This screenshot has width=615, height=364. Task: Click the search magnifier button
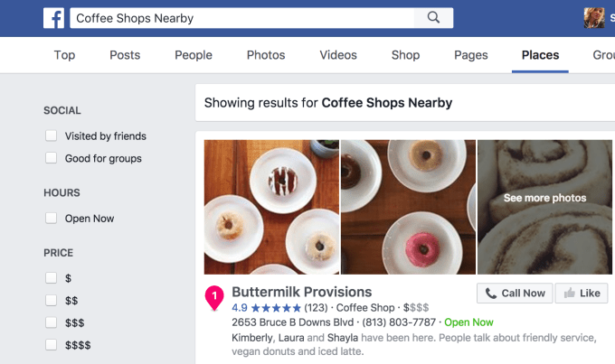coord(433,18)
